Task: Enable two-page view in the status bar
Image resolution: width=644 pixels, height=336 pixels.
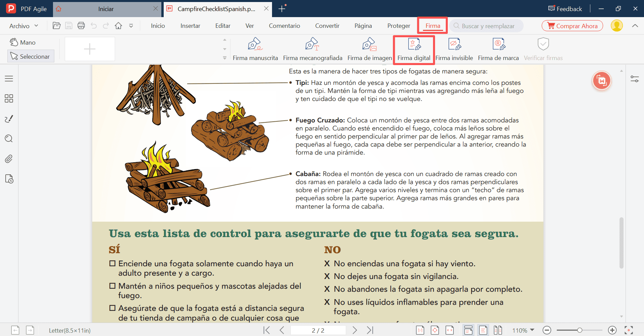Action: click(x=498, y=330)
